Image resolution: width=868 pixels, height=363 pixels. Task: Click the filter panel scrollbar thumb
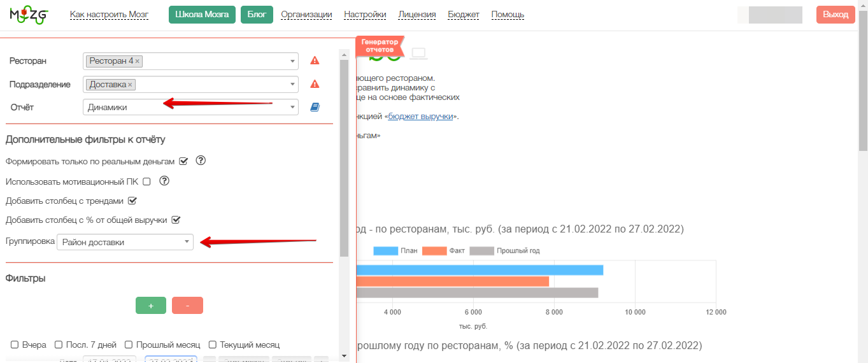click(x=344, y=158)
